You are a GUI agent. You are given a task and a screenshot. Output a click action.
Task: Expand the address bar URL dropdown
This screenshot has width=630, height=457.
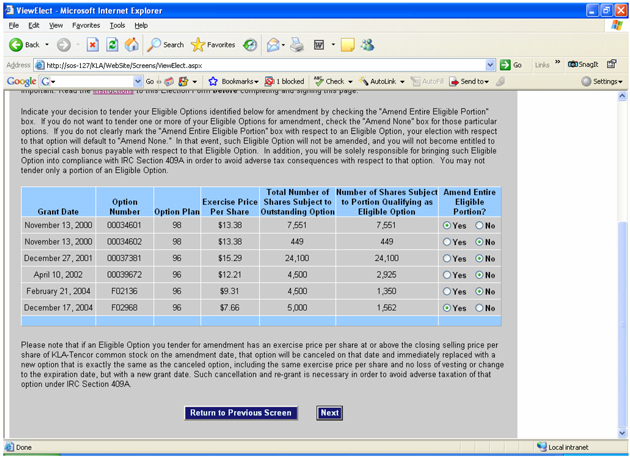click(x=490, y=65)
